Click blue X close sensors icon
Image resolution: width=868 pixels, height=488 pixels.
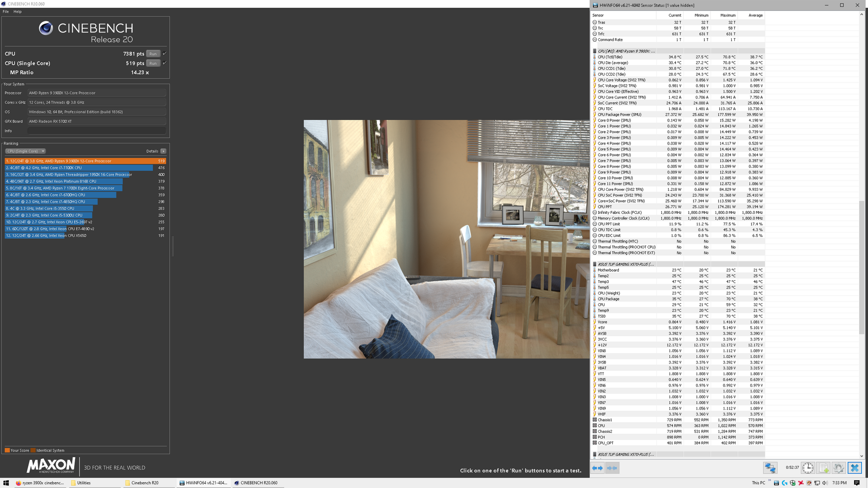(x=855, y=468)
